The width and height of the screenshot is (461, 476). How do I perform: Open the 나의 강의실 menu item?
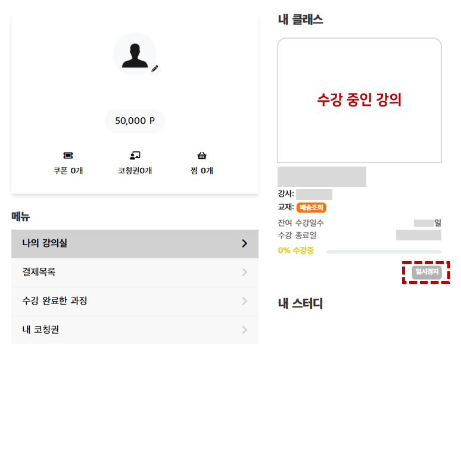pyautogui.click(x=135, y=243)
